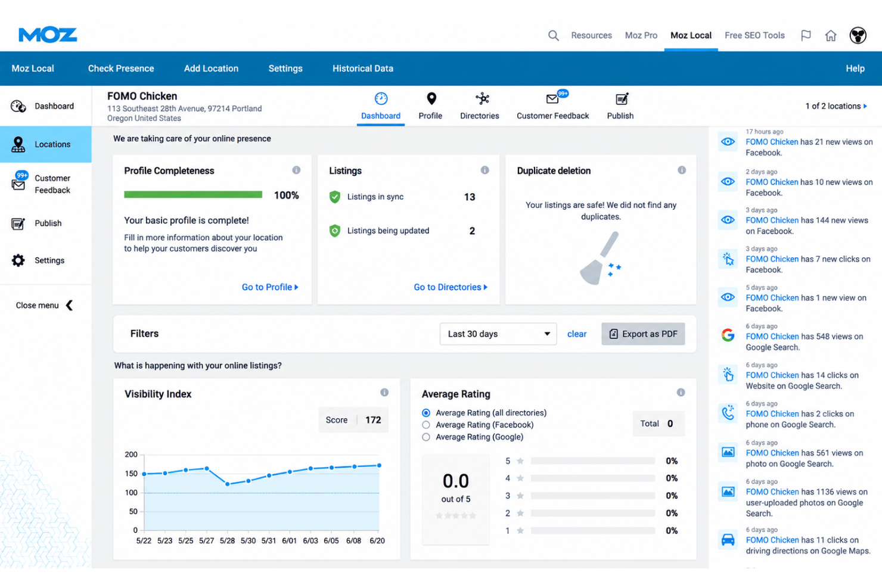Open FOMO Chicken link in 144 new views item

coord(772,220)
